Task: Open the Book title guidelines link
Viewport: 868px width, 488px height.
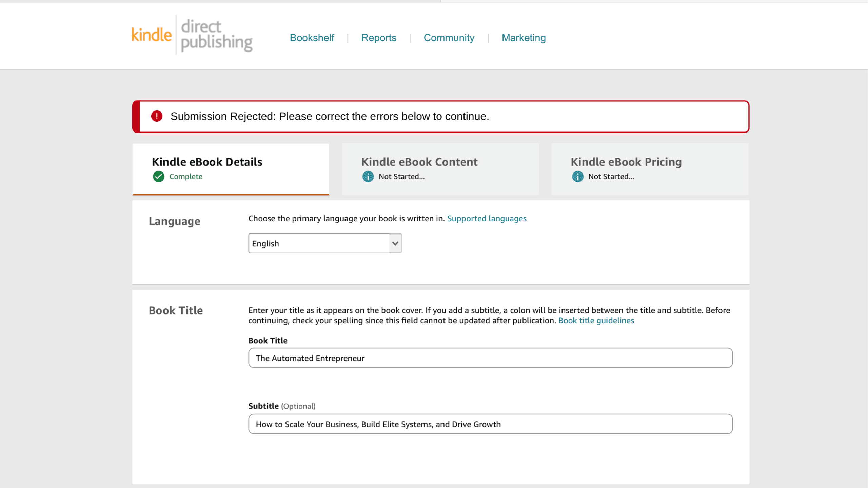Action: [x=596, y=321]
